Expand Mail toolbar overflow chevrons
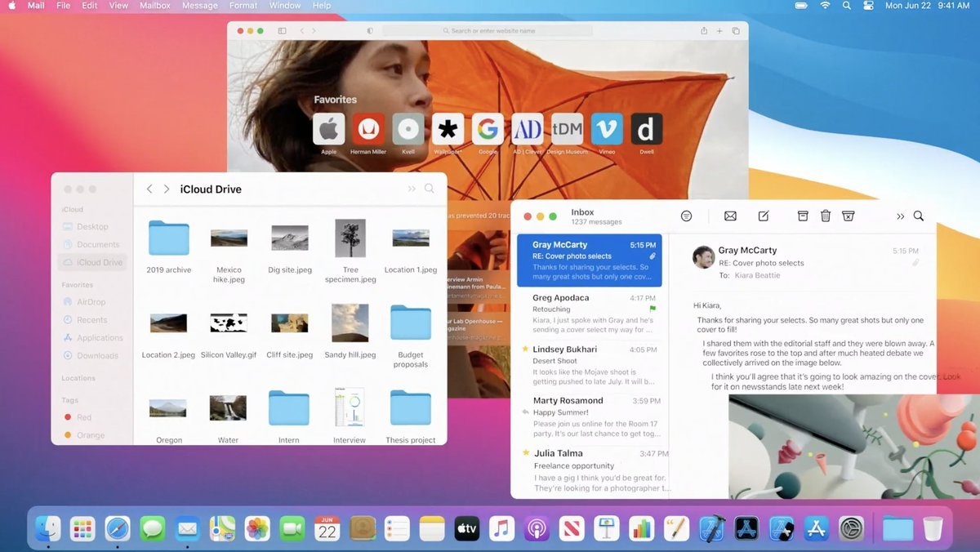The image size is (980, 552). (x=900, y=216)
